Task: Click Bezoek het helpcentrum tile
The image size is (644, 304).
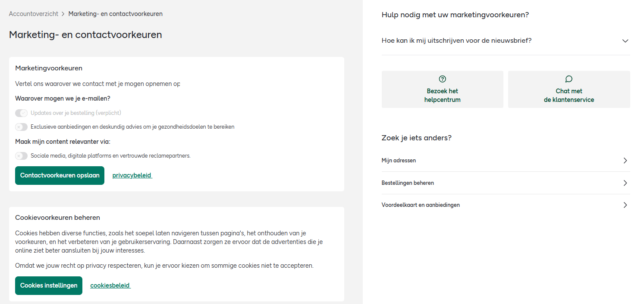Action: tap(442, 89)
